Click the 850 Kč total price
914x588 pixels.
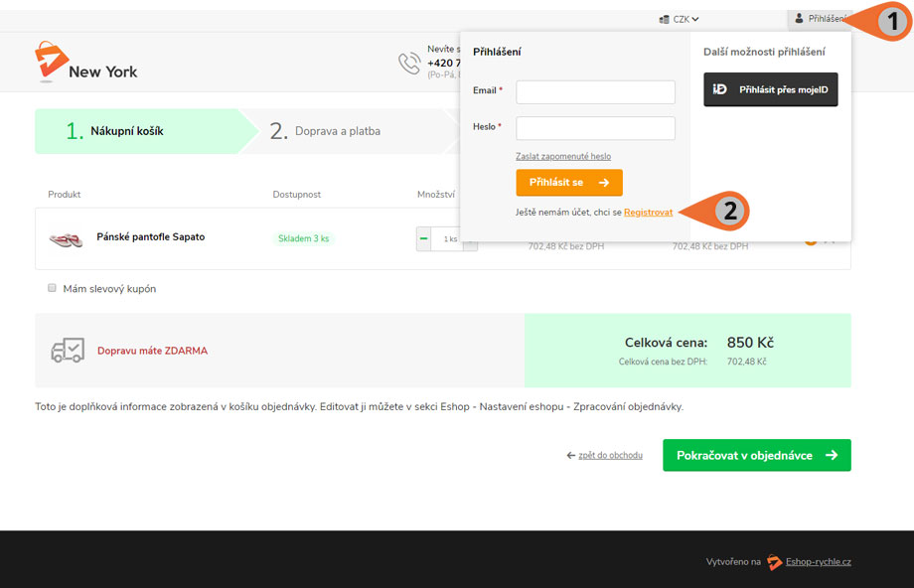click(x=750, y=343)
